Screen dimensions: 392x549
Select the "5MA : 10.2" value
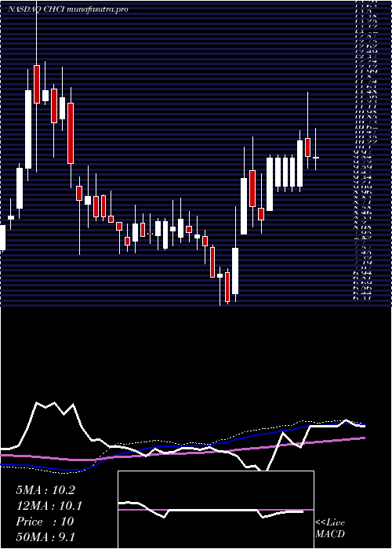(x=45, y=490)
